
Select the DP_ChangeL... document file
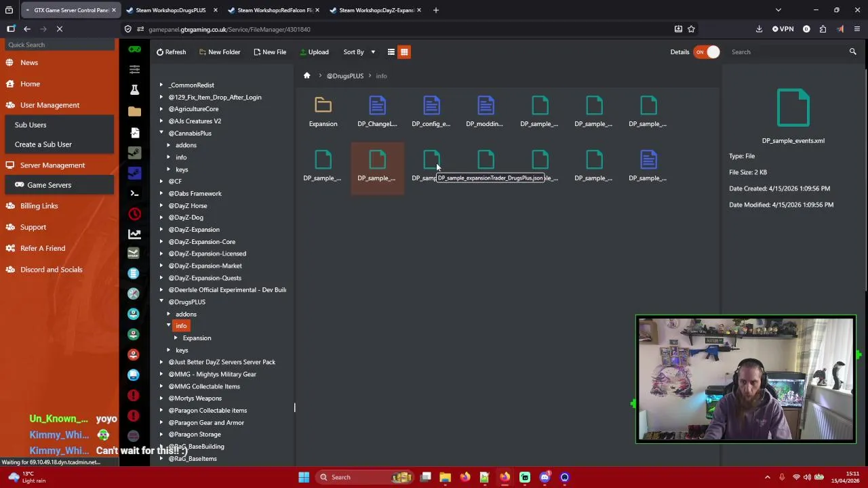pyautogui.click(x=377, y=106)
